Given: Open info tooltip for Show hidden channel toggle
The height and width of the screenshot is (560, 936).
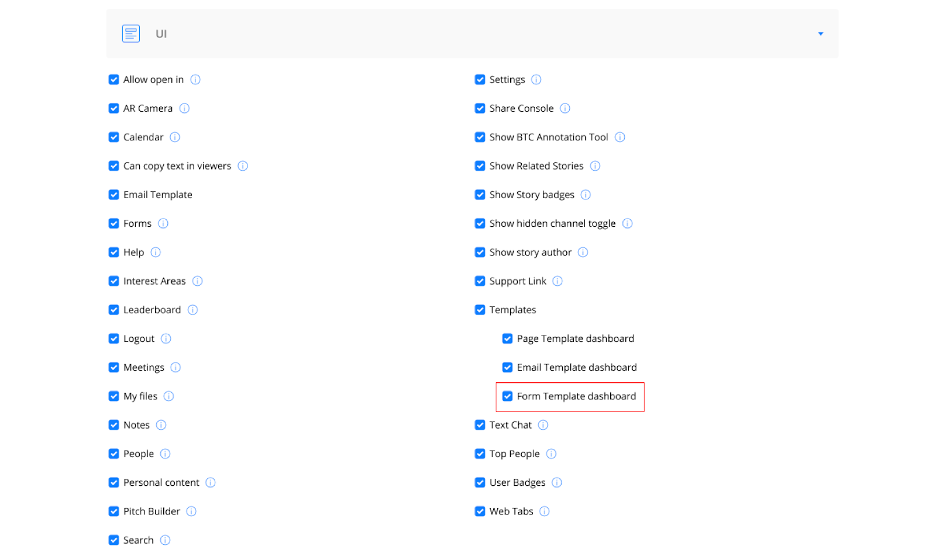Looking at the screenshot, I should (x=627, y=223).
